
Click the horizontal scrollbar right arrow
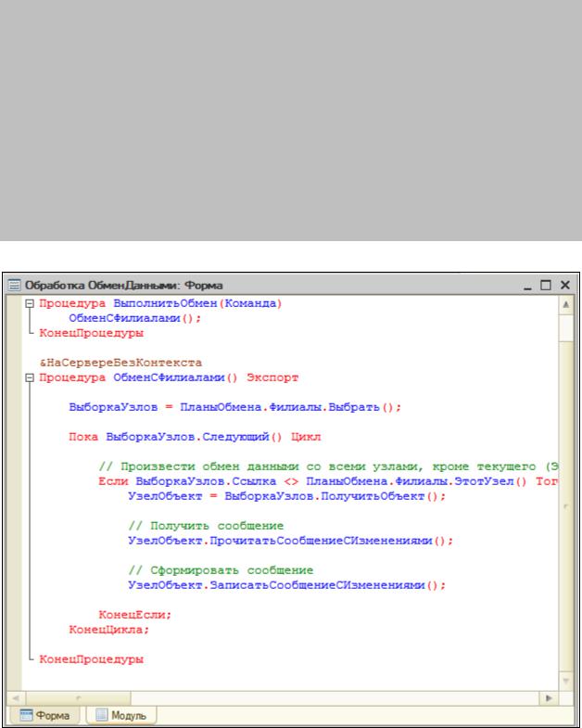[550, 697]
